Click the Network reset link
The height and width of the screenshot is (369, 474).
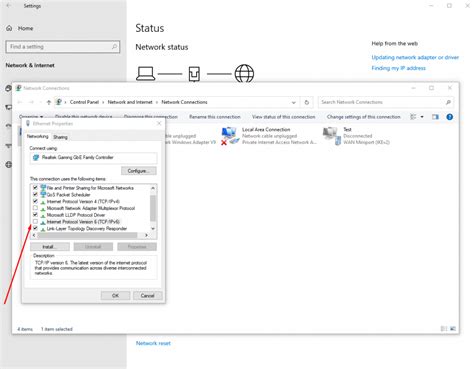pos(153,343)
